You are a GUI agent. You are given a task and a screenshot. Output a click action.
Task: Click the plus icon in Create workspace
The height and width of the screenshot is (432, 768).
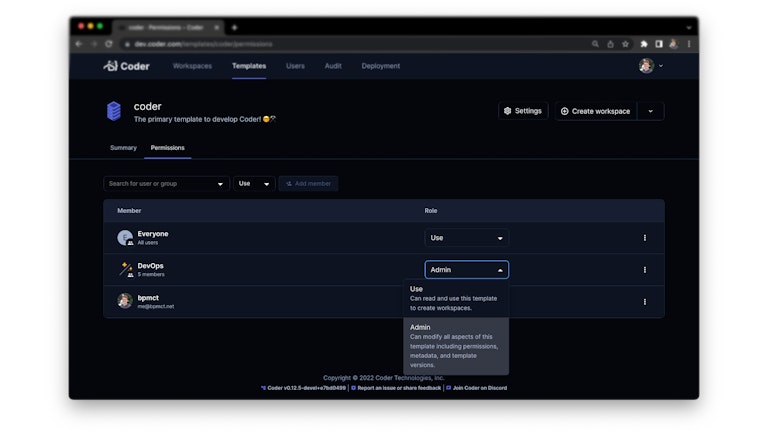click(564, 111)
